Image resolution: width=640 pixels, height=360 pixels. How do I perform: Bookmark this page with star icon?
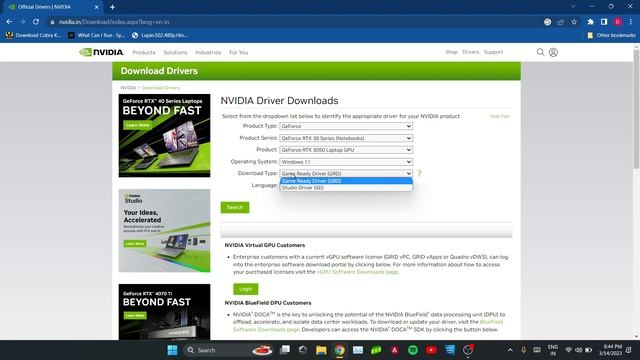point(574,22)
